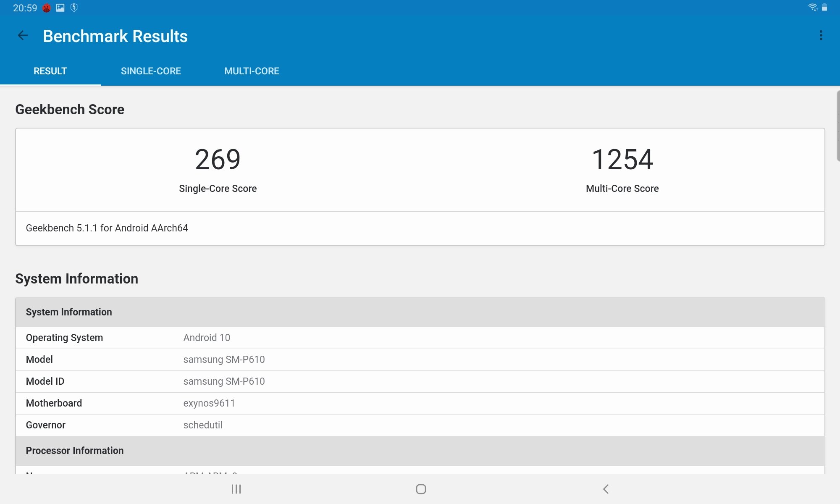This screenshot has width=840, height=504.
Task: Tap the Motherboard row label
Action: click(x=54, y=403)
